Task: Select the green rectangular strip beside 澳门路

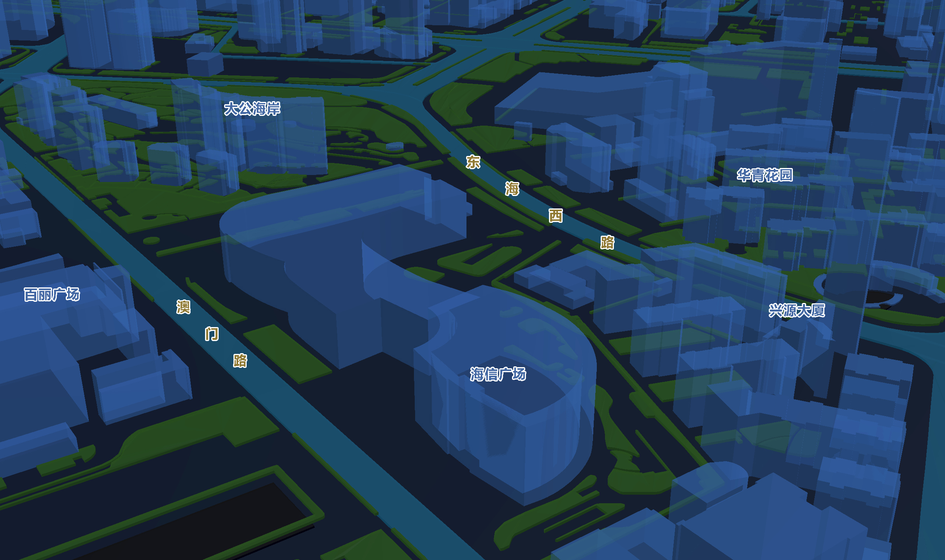Action: [x=288, y=354]
